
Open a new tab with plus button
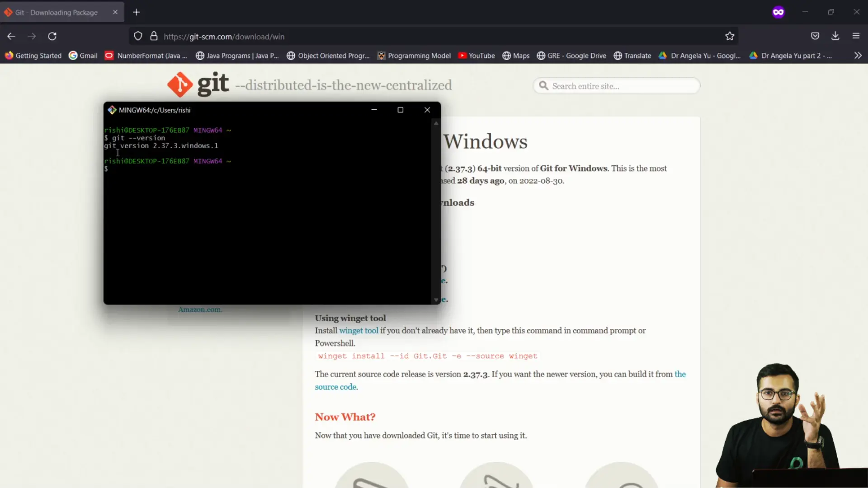pyautogui.click(x=136, y=12)
